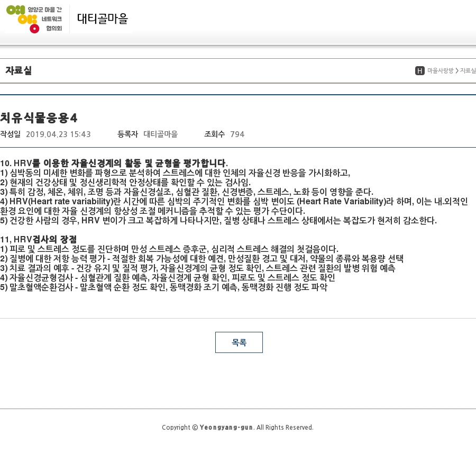Click line 5) 건강한 사람의 경우
This screenshot has height=462, width=476.
(x=218, y=220)
